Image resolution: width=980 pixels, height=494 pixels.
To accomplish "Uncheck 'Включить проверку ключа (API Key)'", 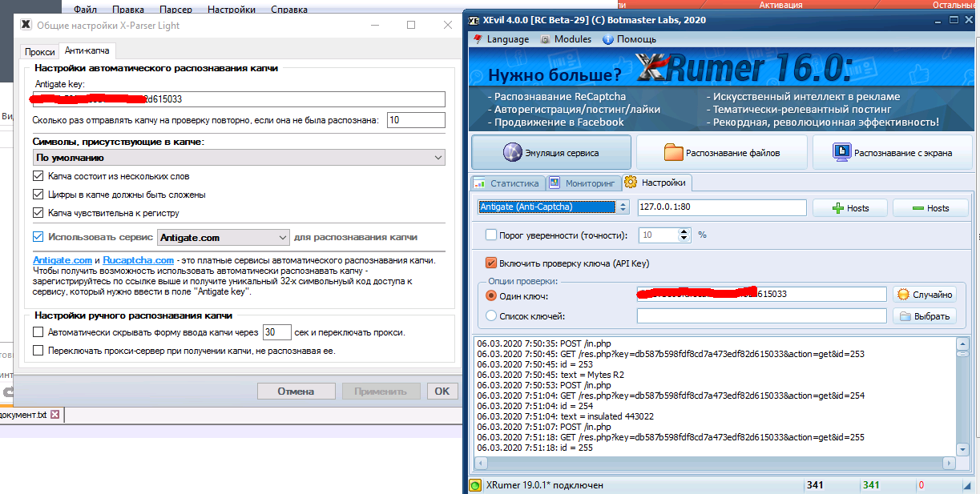I will pos(491,263).
